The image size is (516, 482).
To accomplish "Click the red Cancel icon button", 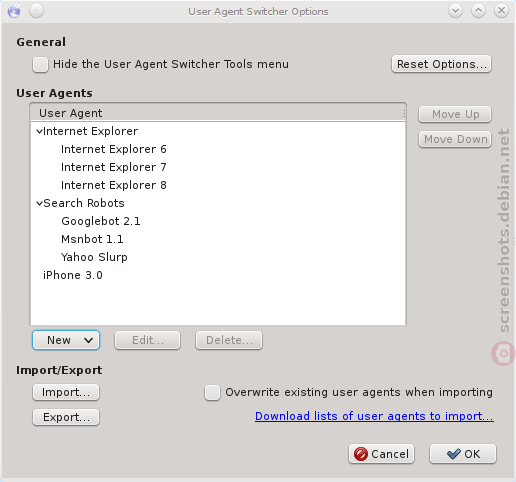I will 381,454.
